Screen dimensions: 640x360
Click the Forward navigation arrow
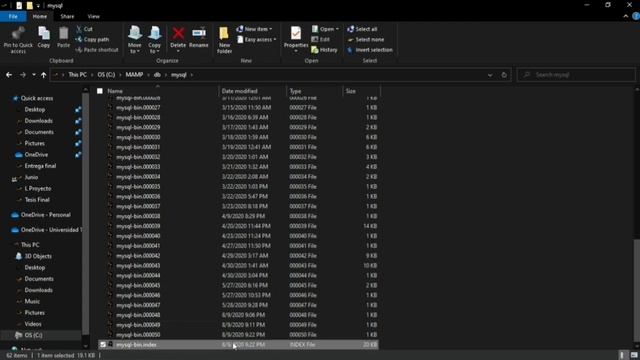22,75
